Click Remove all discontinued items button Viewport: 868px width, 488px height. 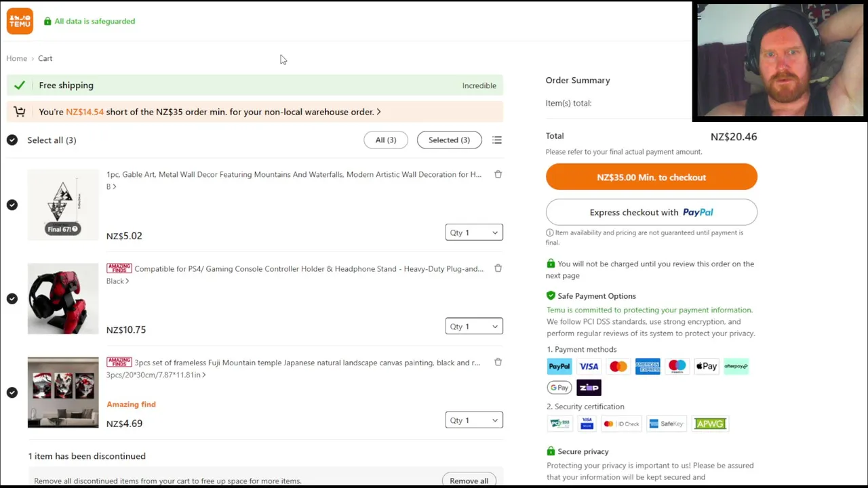pos(469,481)
